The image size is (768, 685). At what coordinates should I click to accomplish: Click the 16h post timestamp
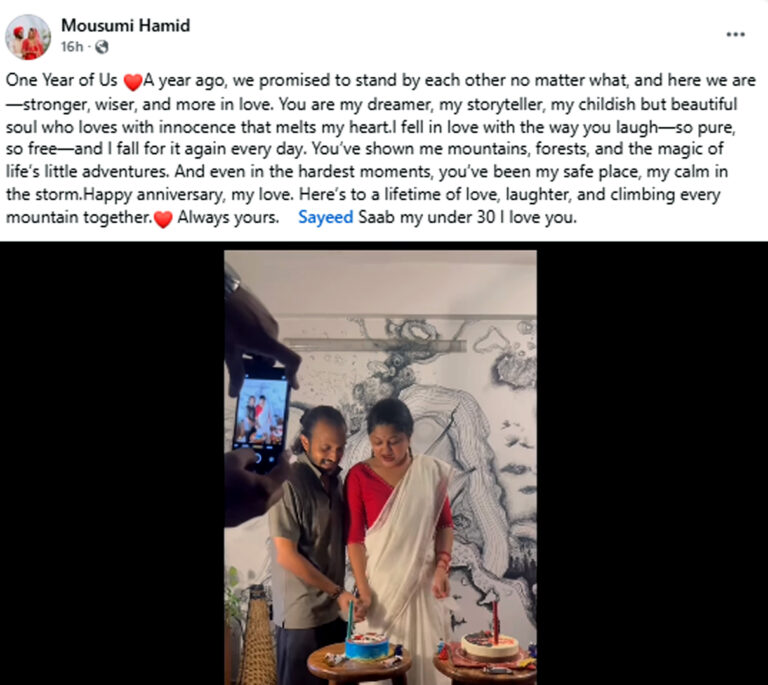pos(72,47)
